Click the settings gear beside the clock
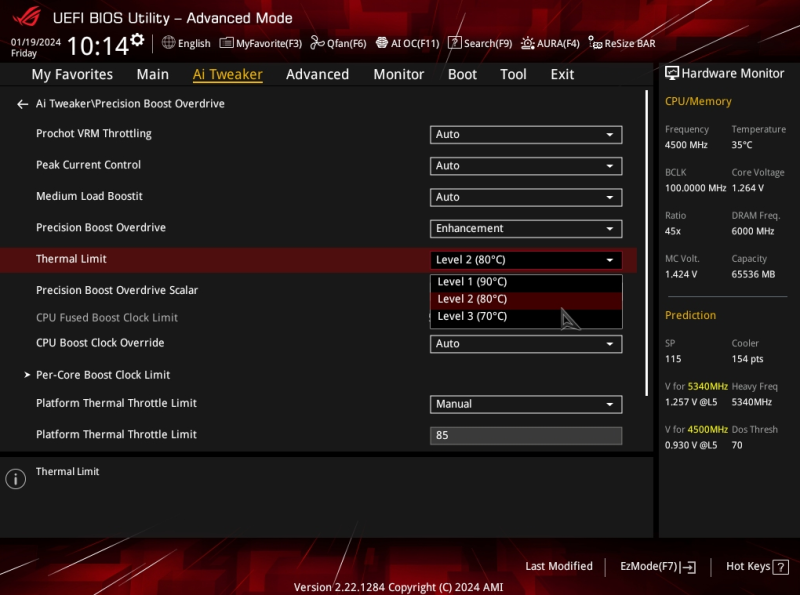800x595 pixels. 137,40
